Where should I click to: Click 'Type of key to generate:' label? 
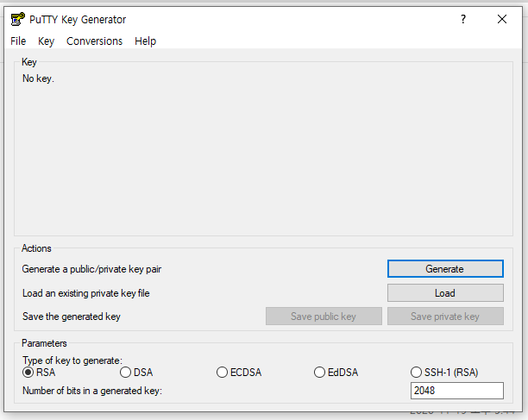[72, 360]
